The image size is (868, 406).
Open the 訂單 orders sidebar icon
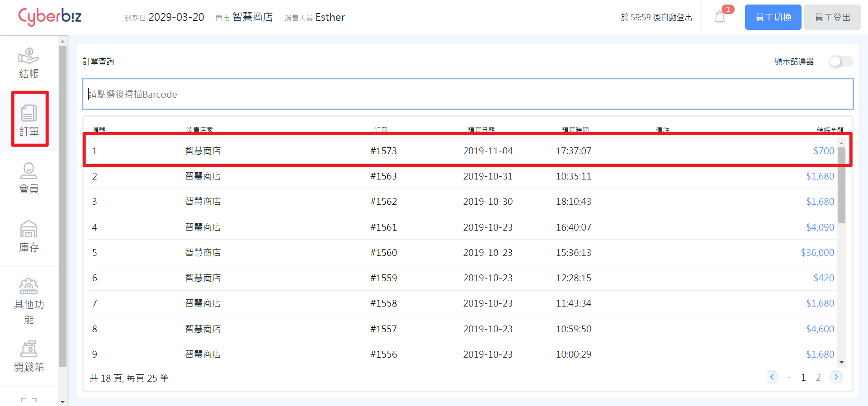(29, 121)
